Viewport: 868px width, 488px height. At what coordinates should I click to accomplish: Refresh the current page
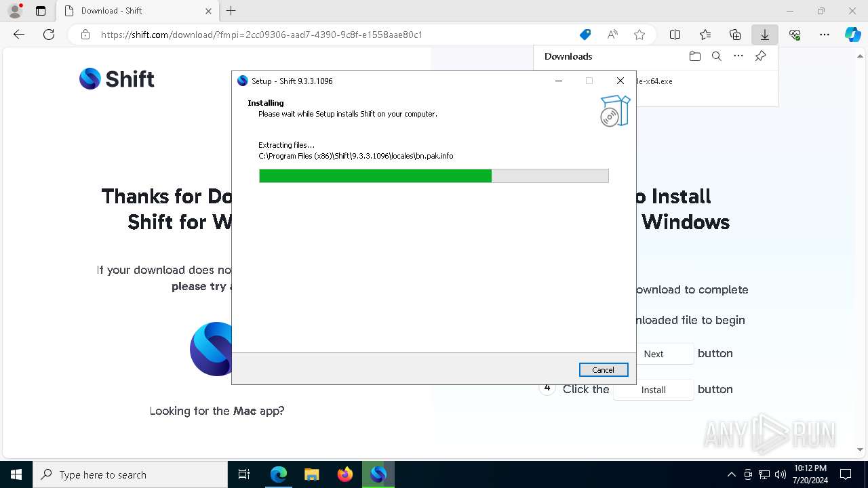click(49, 35)
